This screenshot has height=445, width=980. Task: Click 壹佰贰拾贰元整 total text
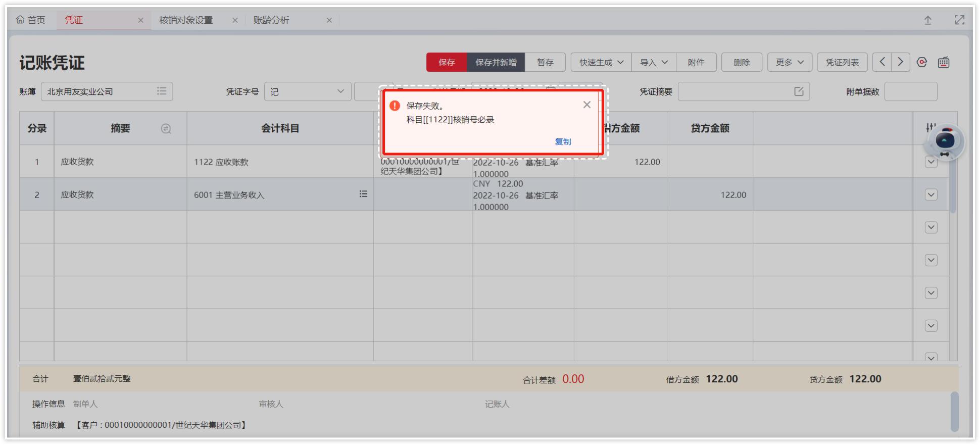point(102,378)
